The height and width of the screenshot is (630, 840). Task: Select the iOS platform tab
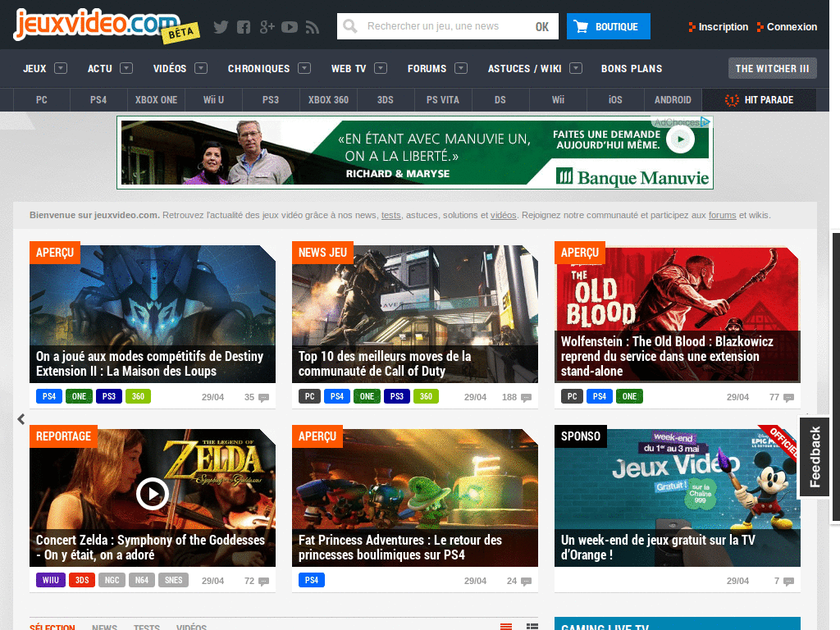(615, 99)
